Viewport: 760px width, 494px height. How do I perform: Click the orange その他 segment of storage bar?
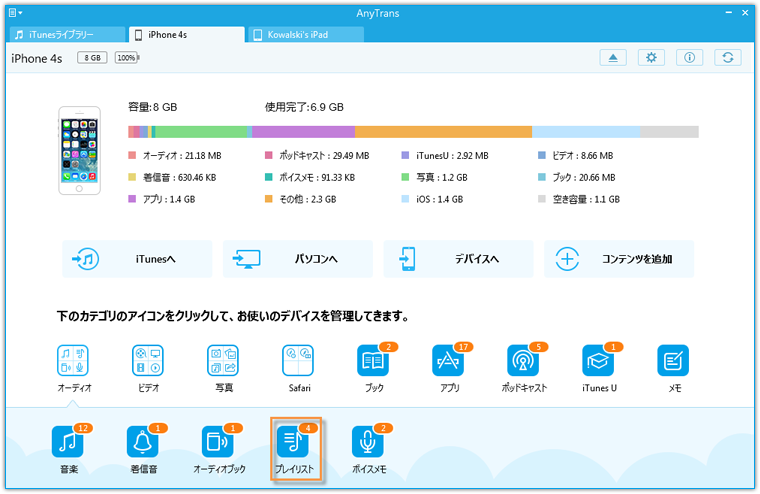pyautogui.click(x=443, y=132)
